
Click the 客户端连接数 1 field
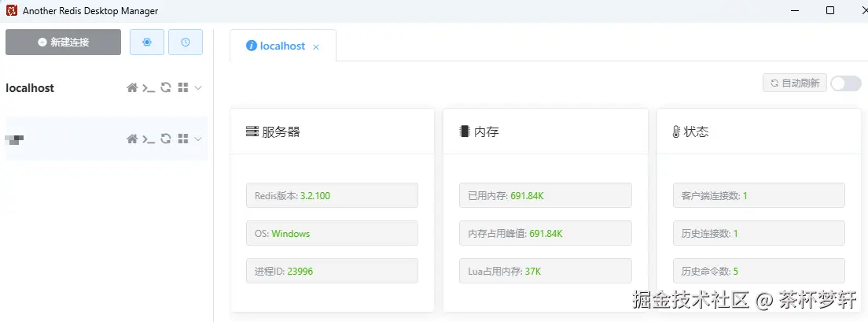pyautogui.click(x=759, y=195)
